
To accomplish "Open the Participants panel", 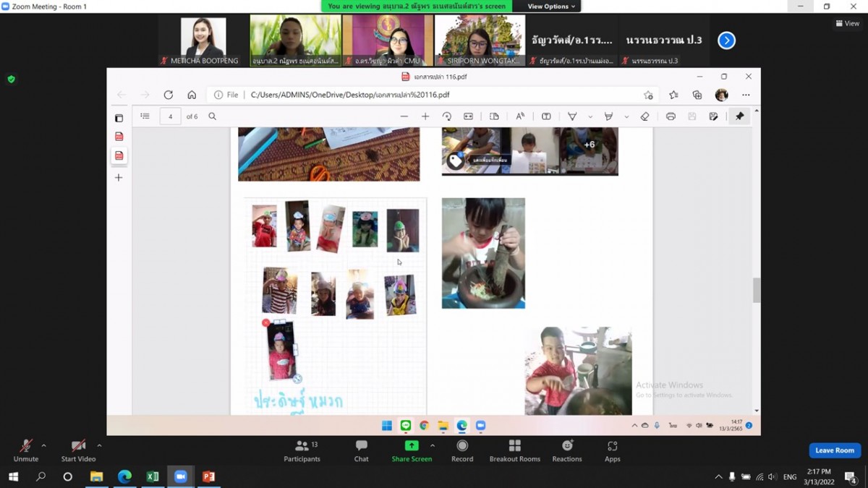I will pyautogui.click(x=302, y=450).
